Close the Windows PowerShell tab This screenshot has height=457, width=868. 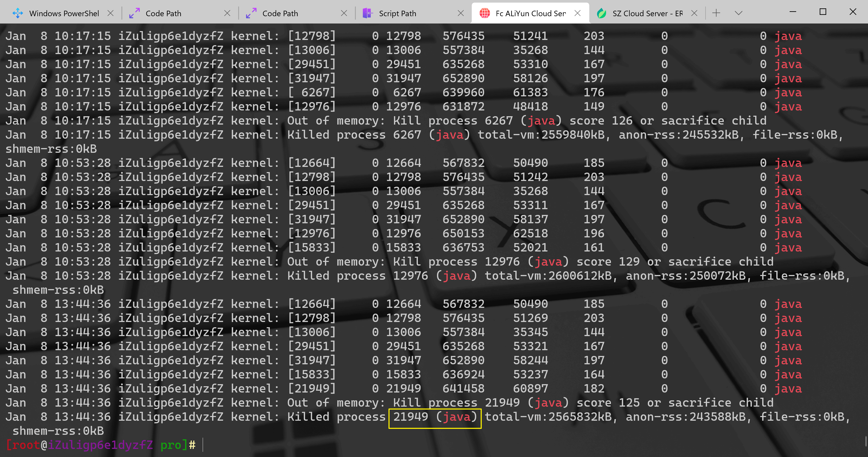110,13
